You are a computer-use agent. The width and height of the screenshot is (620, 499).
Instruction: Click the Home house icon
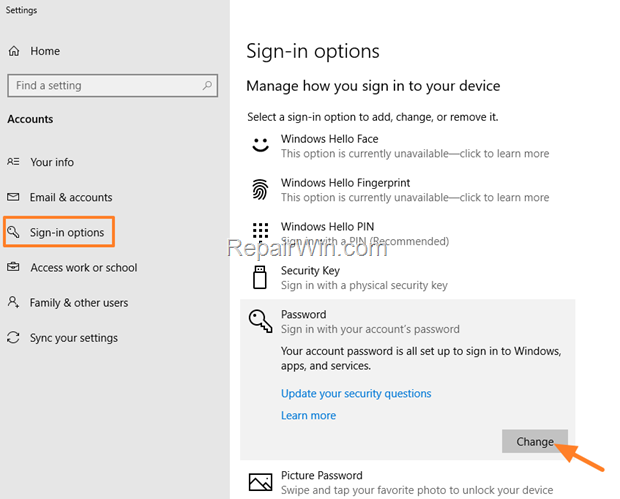[14, 51]
